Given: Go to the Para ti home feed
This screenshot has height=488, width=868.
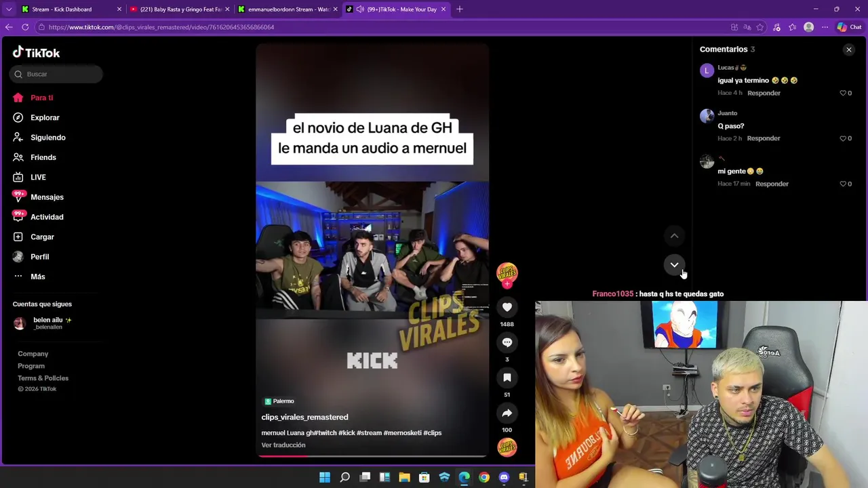Looking at the screenshot, I should 41,98.
